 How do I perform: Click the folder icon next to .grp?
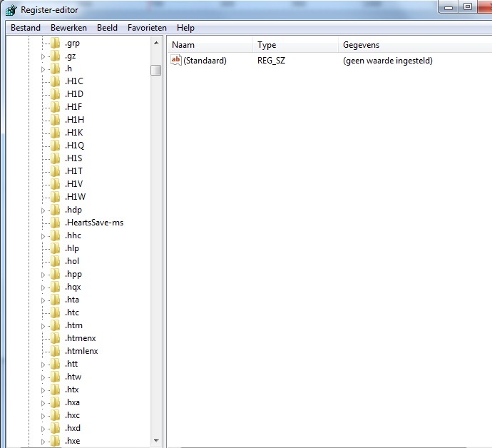pos(55,43)
